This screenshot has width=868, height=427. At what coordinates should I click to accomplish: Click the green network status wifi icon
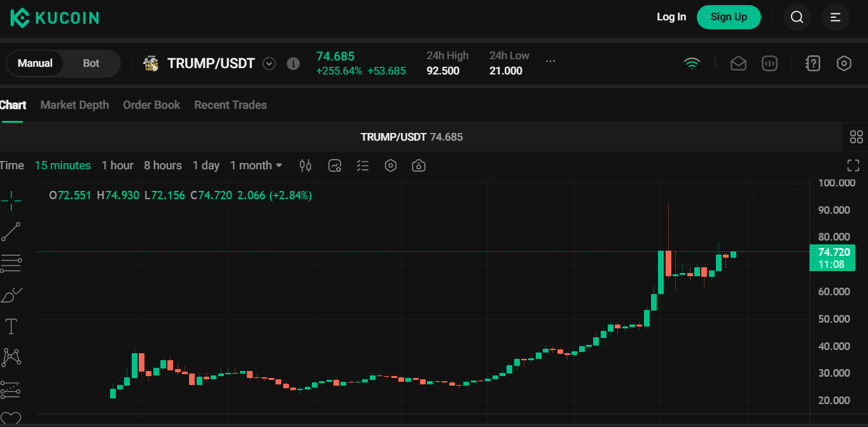(x=692, y=63)
